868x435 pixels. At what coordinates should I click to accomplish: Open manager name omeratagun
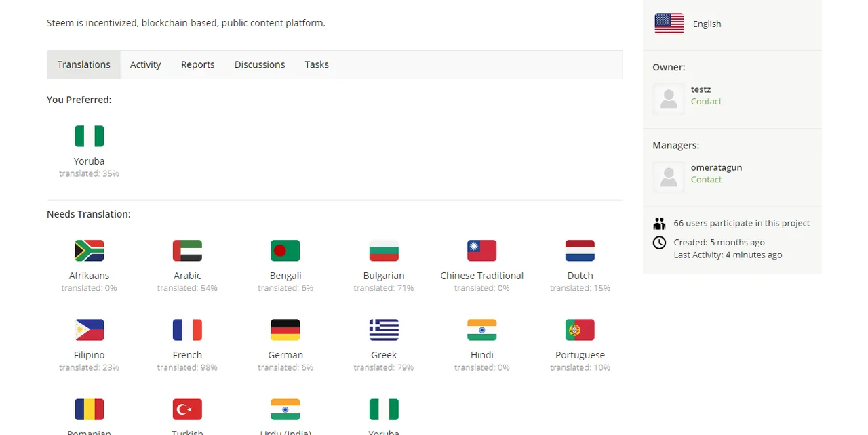[716, 167]
